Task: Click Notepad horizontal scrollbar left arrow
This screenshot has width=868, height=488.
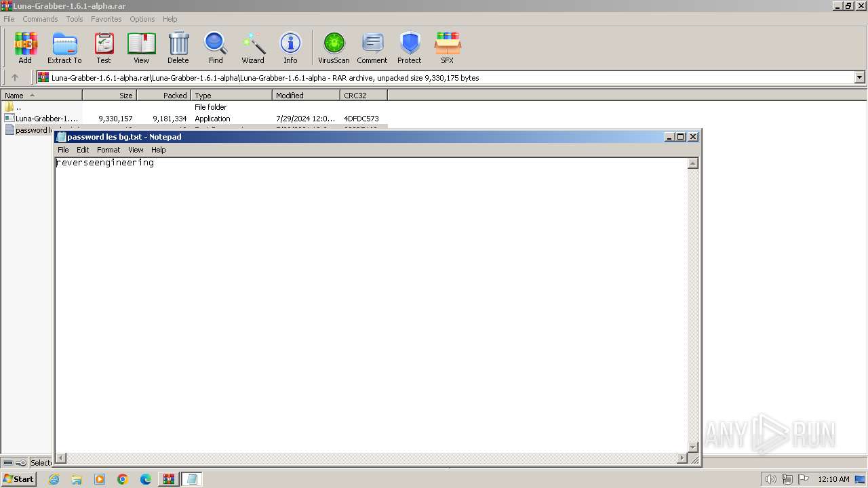Action: pyautogui.click(x=60, y=458)
